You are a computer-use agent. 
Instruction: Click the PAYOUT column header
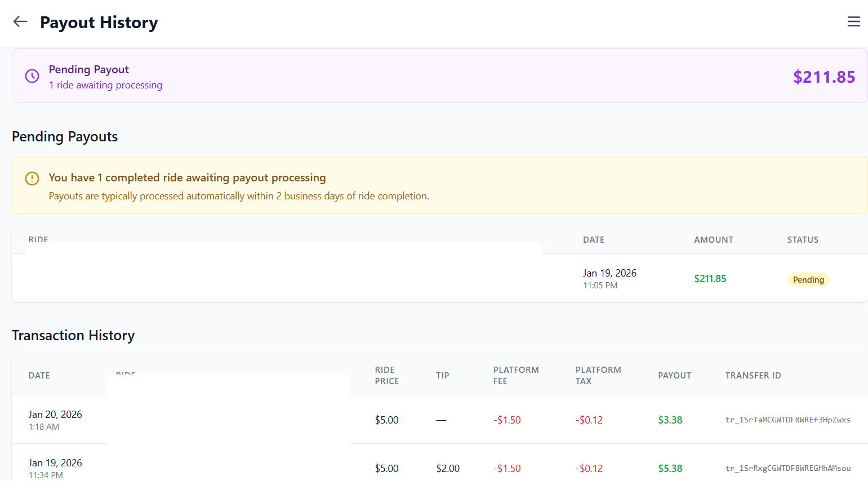[674, 375]
